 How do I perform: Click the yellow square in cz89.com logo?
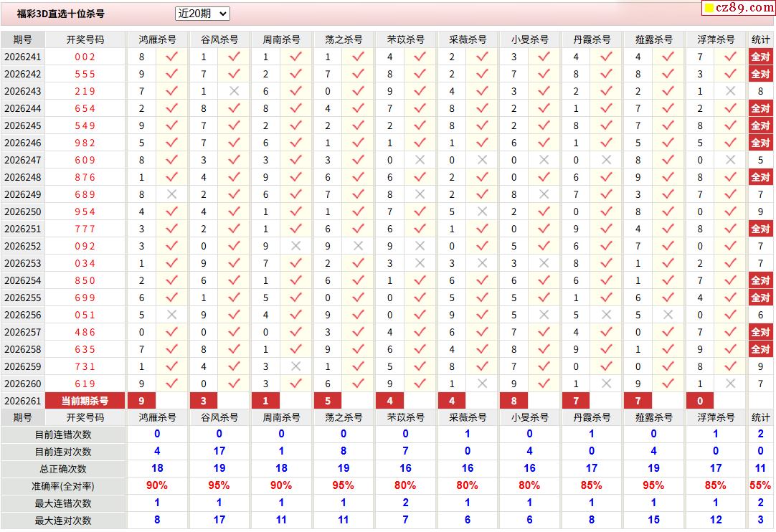coord(709,8)
